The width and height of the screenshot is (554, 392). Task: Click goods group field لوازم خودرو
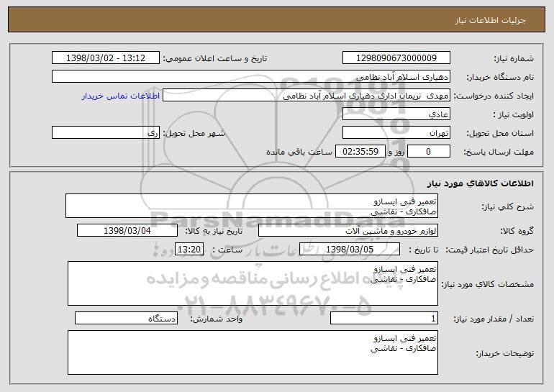click(x=348, y=231)
